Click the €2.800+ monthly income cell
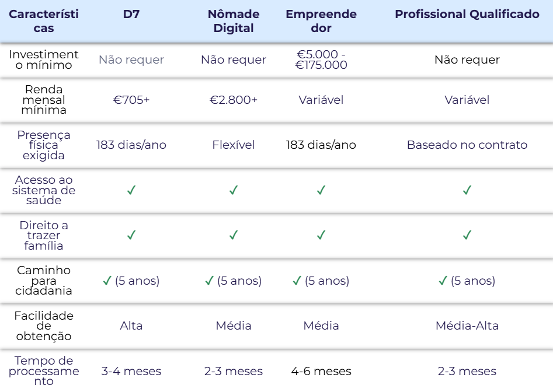Image resolution: width=553 pixels, height=392 pixels. (234, 100)
